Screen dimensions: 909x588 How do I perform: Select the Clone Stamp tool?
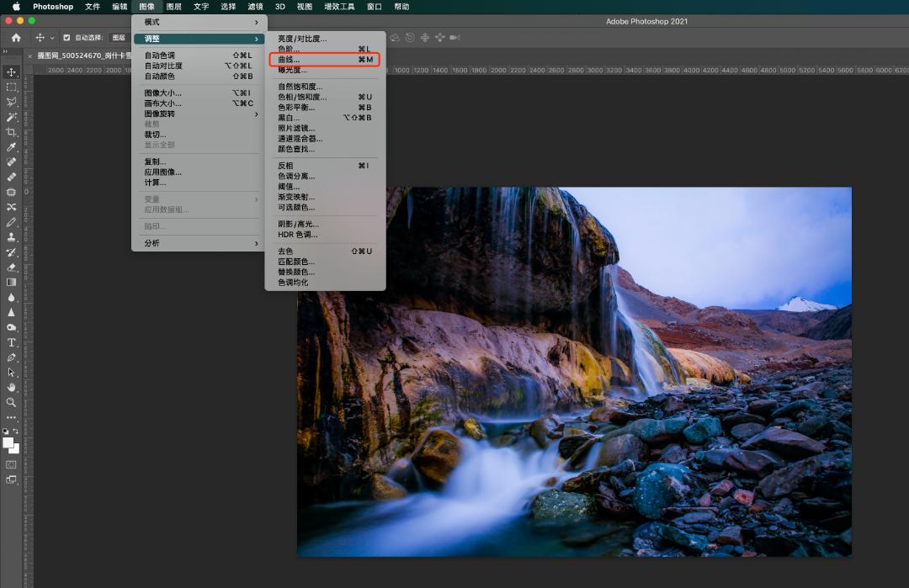tap(12, 237)
